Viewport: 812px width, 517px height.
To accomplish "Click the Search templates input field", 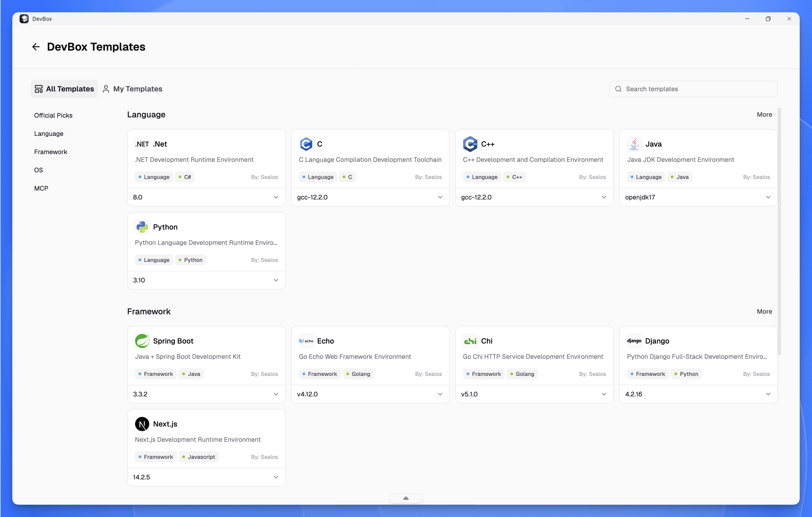I will [x=698, y=89].
